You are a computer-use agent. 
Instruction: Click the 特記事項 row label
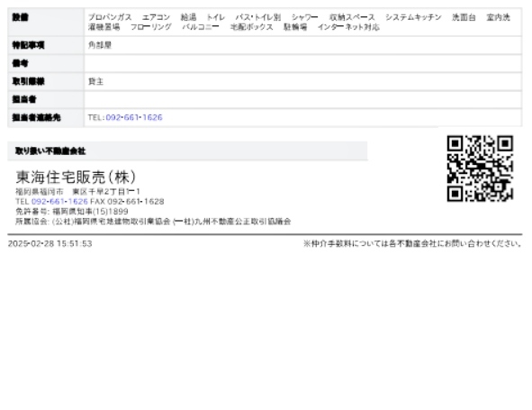28,45
